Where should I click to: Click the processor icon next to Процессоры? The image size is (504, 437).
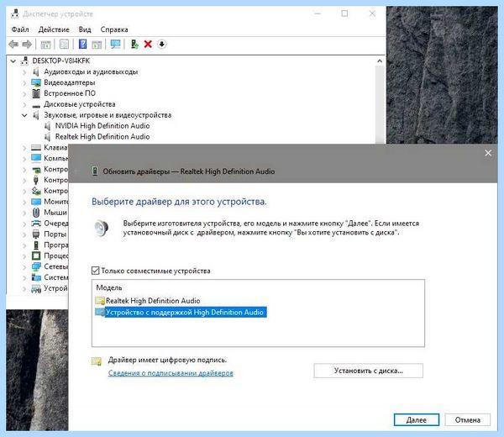pyautogui.click(x=36, y=256)
